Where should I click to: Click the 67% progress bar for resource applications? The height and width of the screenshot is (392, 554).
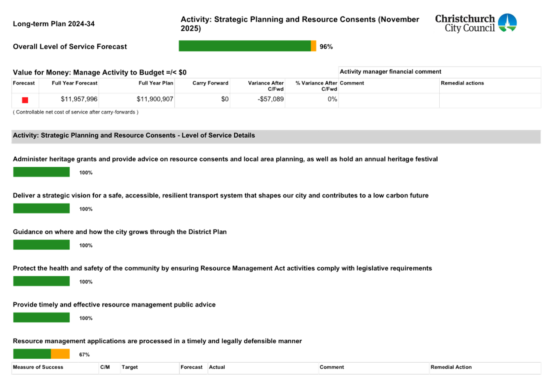42,354
